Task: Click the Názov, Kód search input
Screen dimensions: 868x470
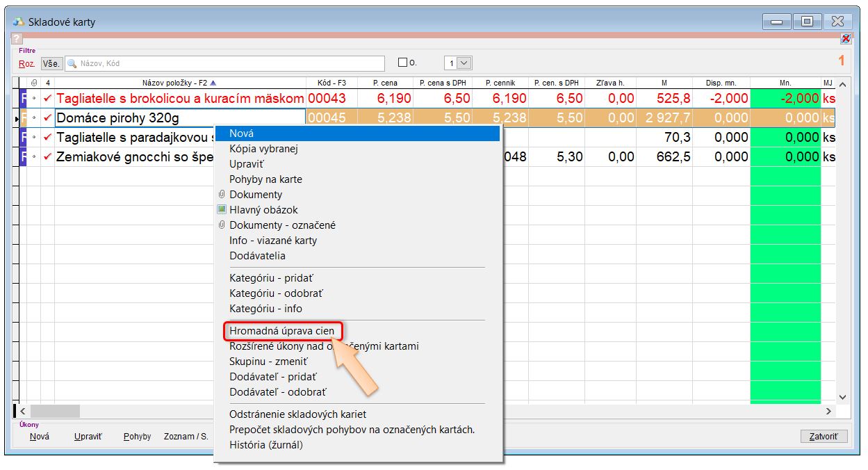Action: pyautogui.click(x=229, y=63)
